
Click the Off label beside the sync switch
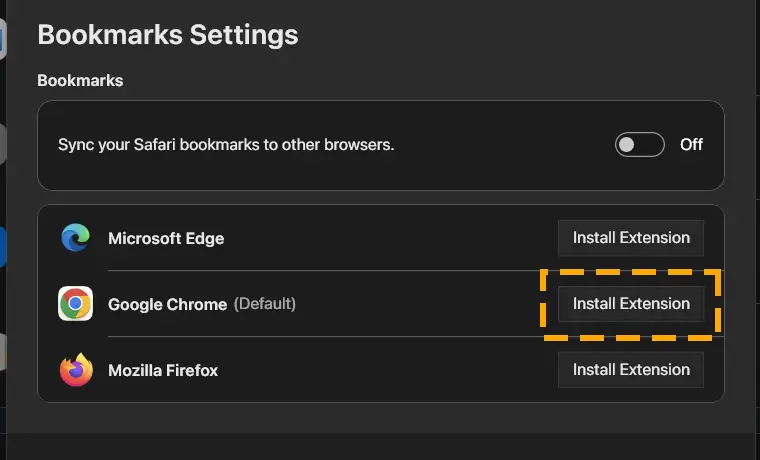coord(691,144)
